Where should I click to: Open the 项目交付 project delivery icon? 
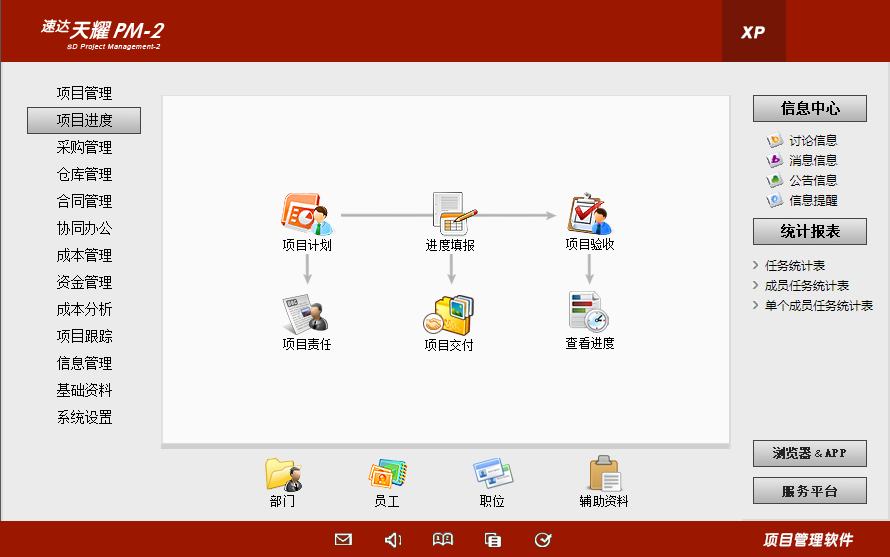[449, 316]
